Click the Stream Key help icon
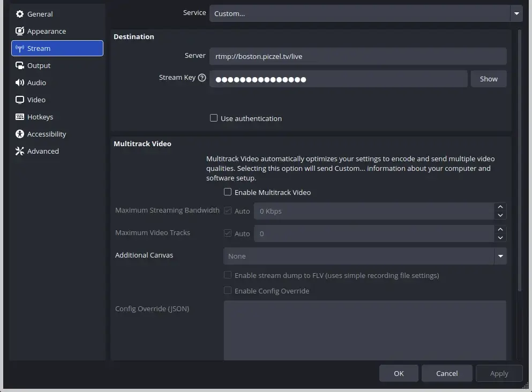 202,78
